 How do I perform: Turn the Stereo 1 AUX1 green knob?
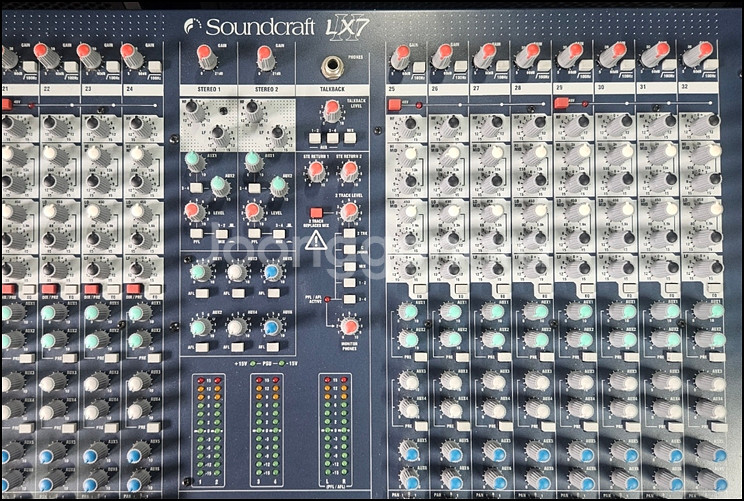coord(194,161)
